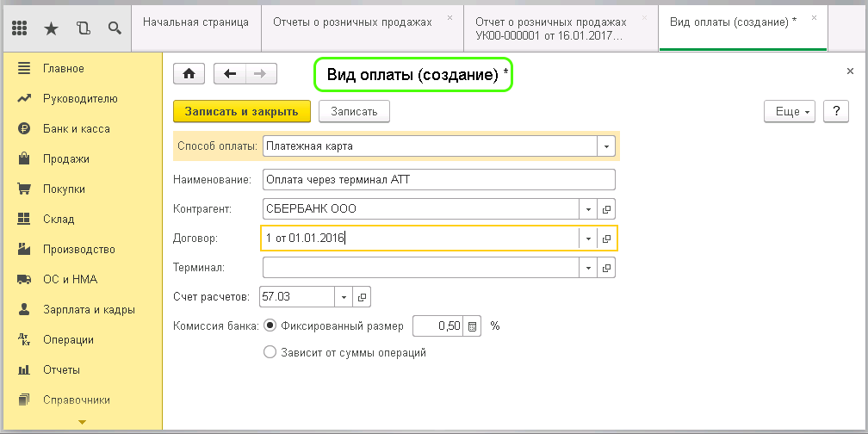Expand the Способ оплаты dropdown
The image size is (868, 434).
pyautogui.click(x=607, y=146)
